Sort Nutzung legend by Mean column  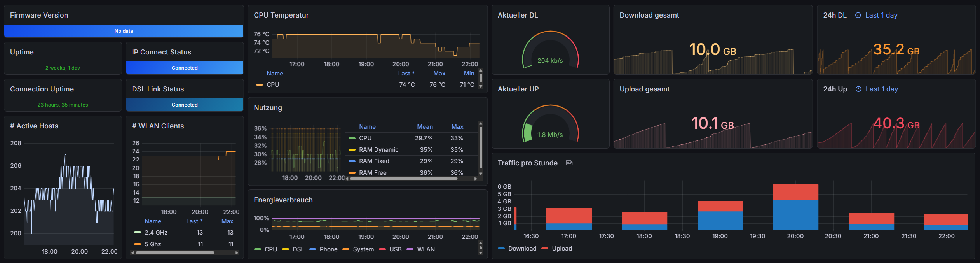(x=425, y=127)
